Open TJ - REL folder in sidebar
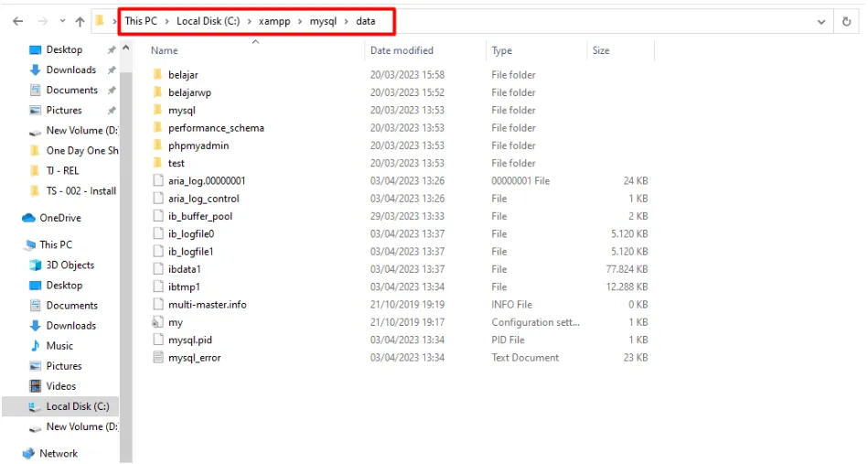The image size is (868, 464). (x=62, y=170)
